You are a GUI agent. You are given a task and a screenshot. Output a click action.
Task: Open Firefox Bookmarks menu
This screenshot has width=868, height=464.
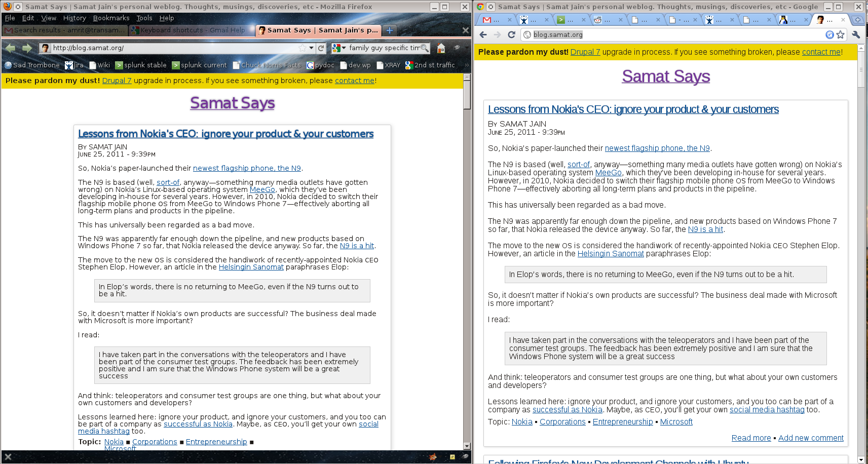tap(111, 18)
